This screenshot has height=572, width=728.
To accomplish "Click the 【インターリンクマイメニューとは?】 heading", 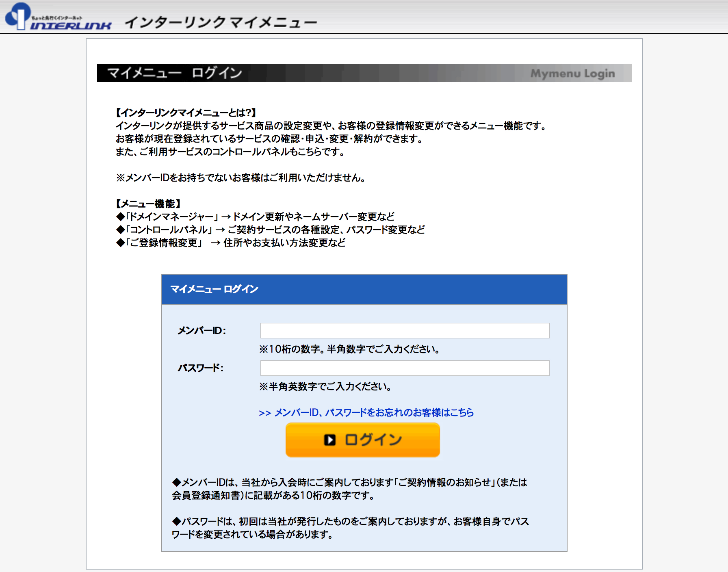I will (x=186, y=113).
